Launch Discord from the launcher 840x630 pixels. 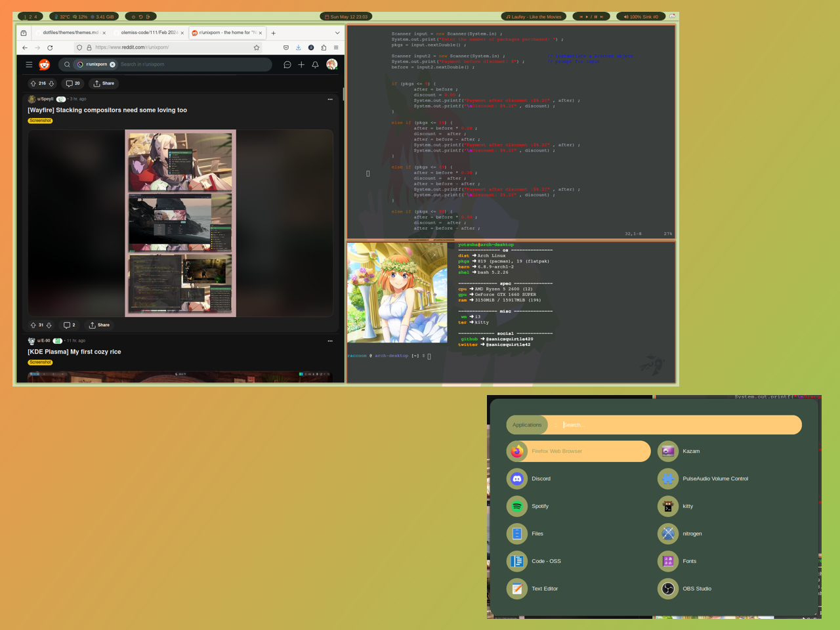point(578,478)
